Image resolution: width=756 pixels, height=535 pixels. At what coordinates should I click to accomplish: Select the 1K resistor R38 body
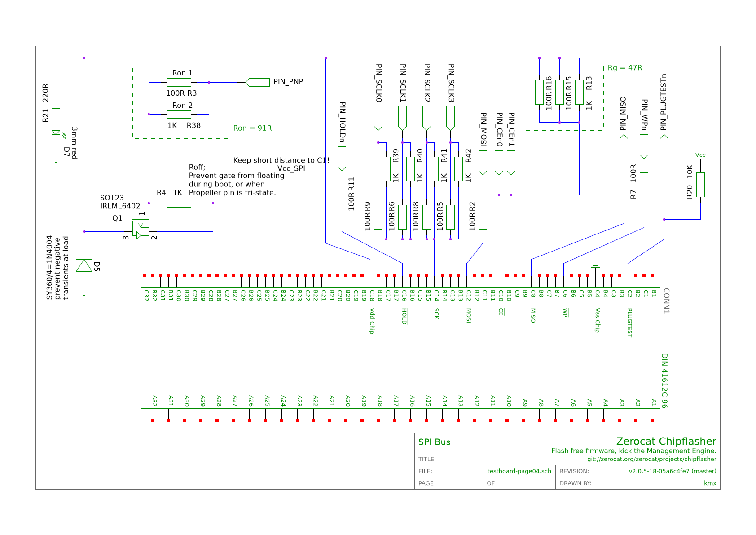point(179,115)
